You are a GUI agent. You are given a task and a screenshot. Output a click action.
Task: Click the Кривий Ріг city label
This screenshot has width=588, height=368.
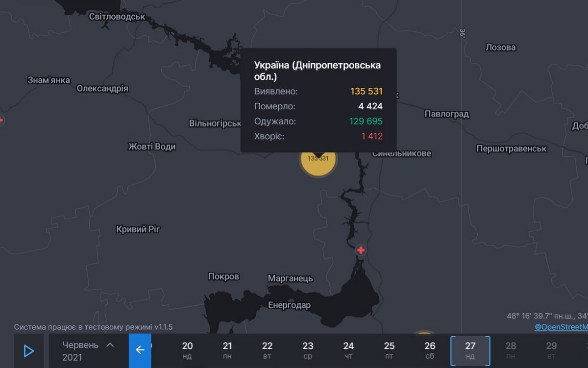click(138, 229)
